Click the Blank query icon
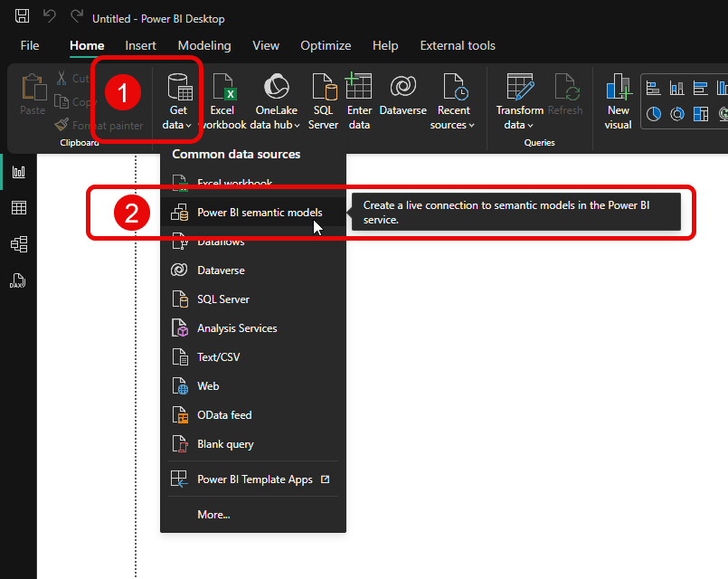This screenshot has height=579, width=728. tap(180, 444)
